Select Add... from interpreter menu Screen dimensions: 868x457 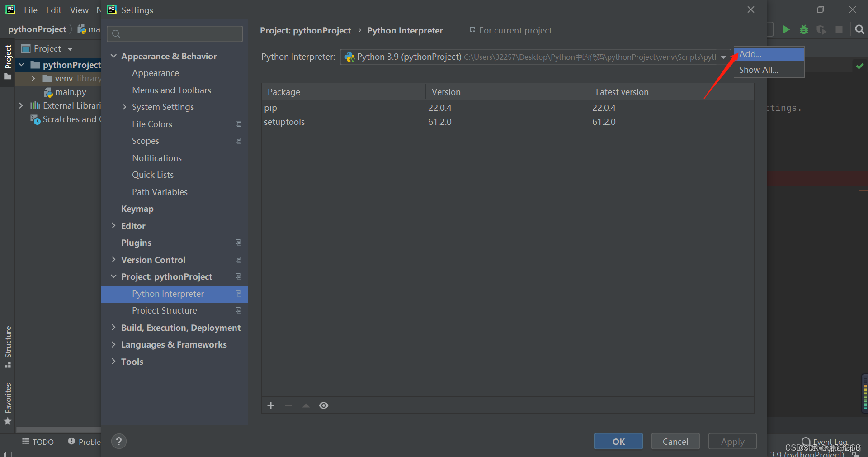click(x=769, y=54)
